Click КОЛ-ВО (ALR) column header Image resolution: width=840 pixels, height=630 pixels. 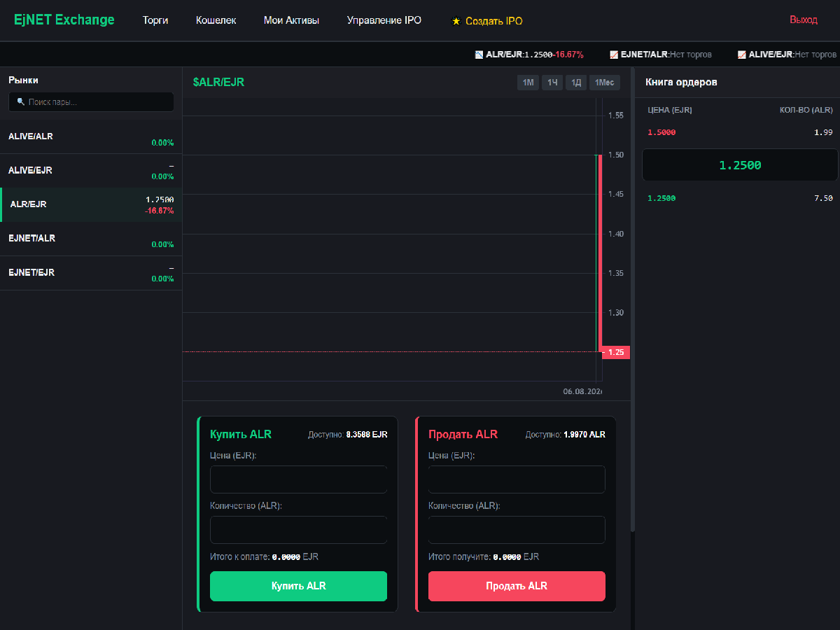(x=806, y=110)
